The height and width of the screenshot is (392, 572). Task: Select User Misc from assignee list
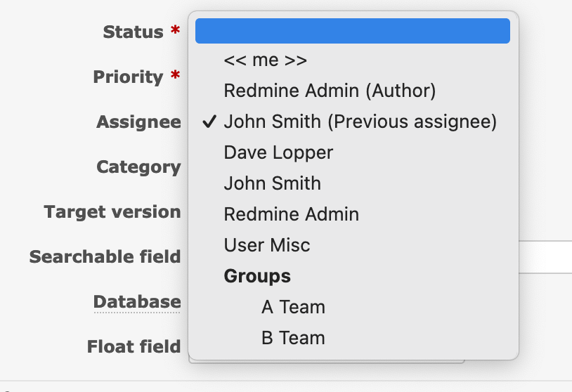tap(266, 245)
